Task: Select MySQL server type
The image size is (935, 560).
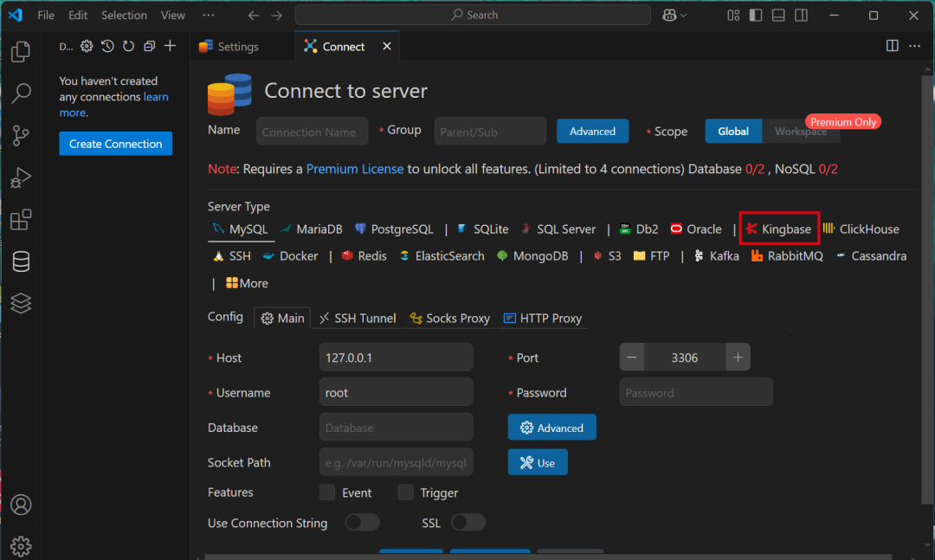Action: (241, 229)
